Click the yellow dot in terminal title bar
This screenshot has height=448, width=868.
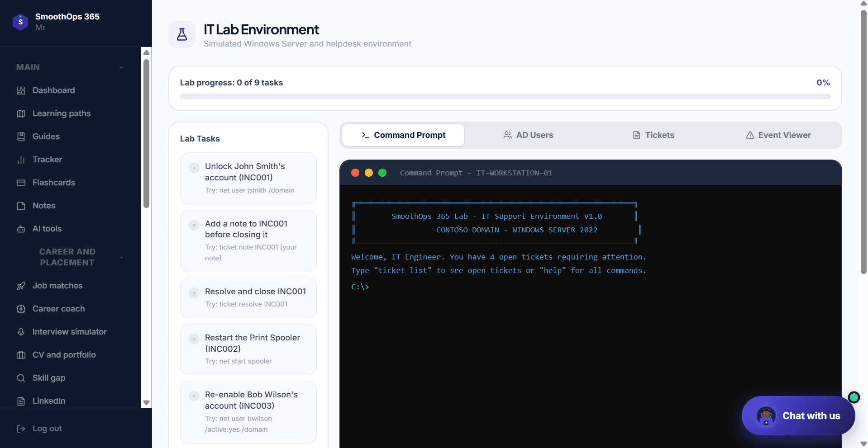(369, 173)
